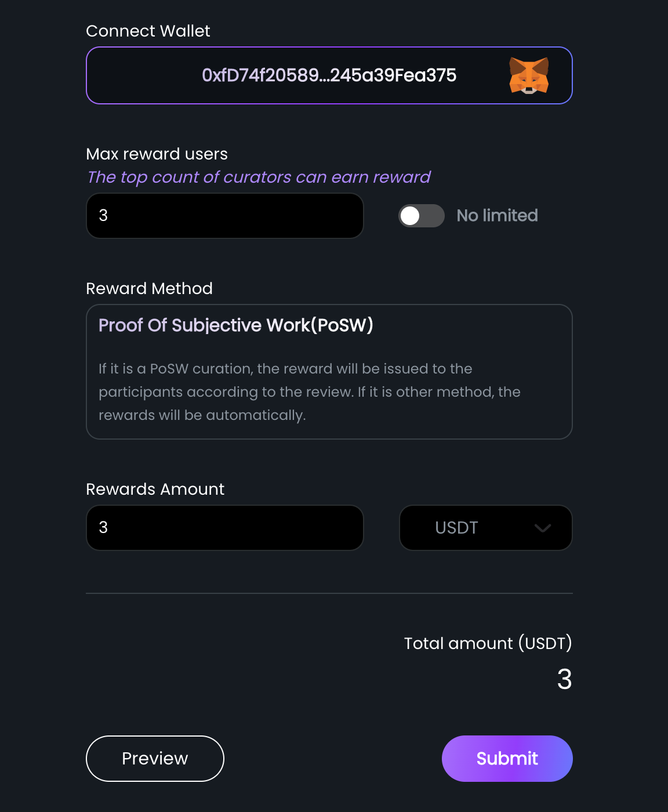Click the Reward Method label

click(x=149, y=288)
